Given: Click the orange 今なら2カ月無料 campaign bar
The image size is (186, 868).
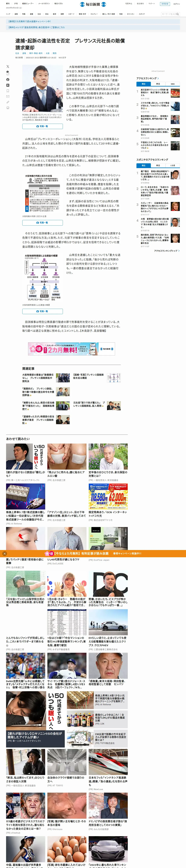Looking at the screenshot, I should [x=93, y=553].
